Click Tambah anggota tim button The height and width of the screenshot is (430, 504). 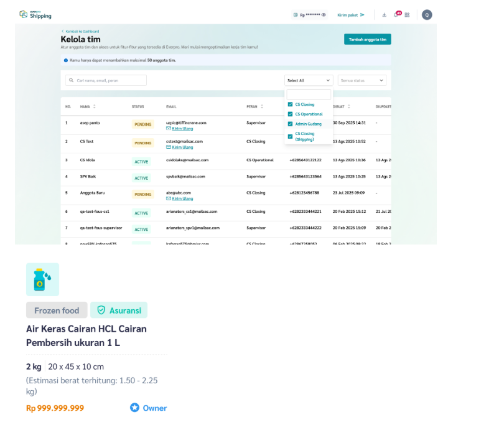(x=367, y=39)
